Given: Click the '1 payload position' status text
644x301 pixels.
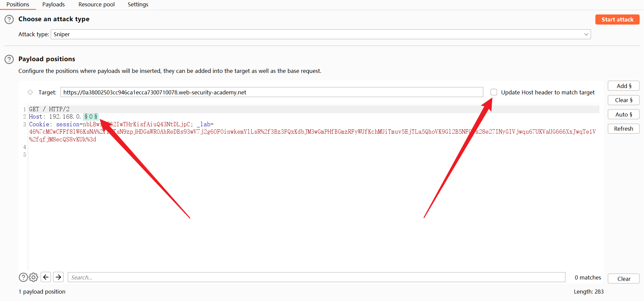Looking at the screenshot, I should (x=42, y=292).
